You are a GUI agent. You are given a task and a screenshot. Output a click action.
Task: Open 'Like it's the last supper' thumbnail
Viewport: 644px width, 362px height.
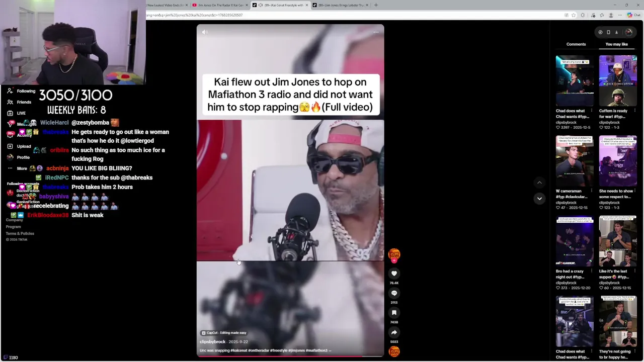(618, 241)
